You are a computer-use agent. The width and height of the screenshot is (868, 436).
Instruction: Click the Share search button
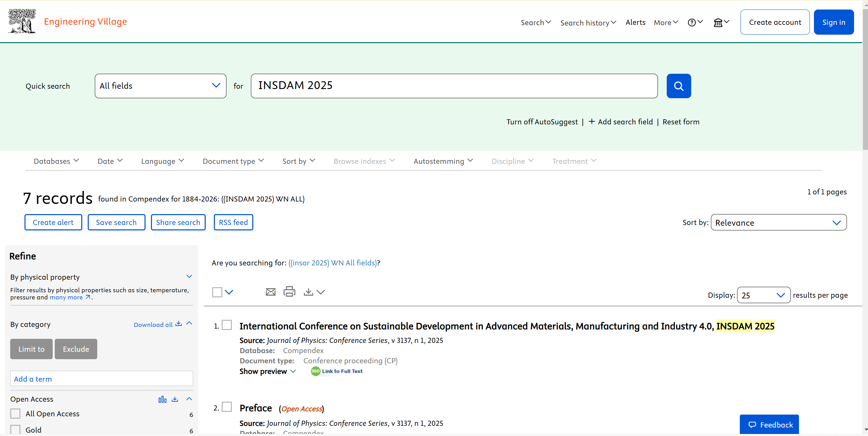tap(178, 222)
